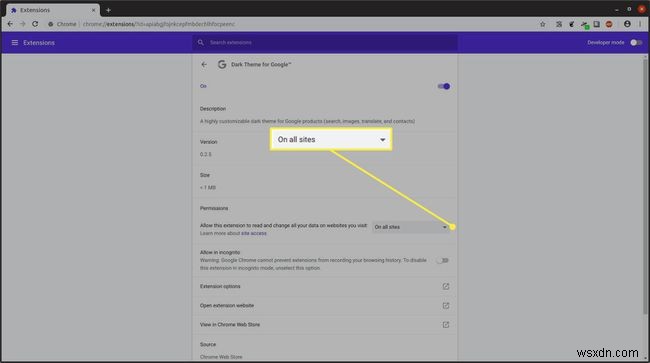Open Extension options external link icon
This screenshot has width=650, height=363.
coord(446,286)
